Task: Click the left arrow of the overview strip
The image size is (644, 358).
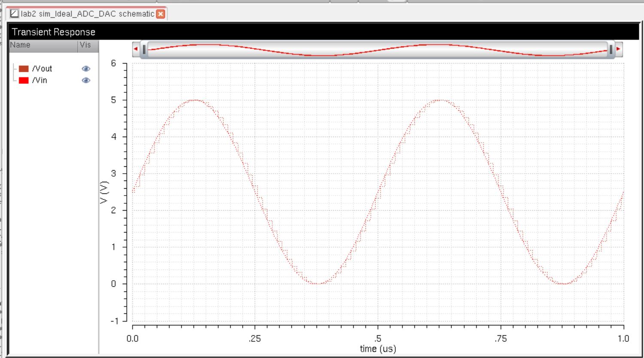Action: coord(136,49)
